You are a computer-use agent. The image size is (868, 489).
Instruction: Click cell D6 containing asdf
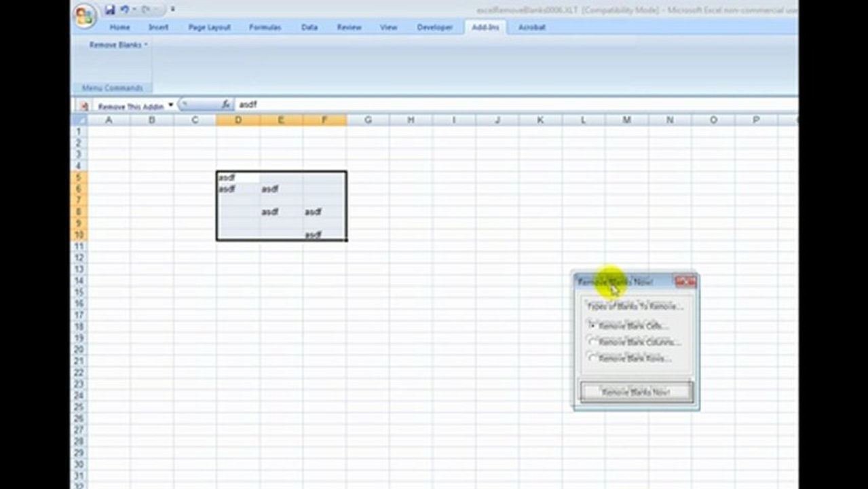tap(238, 189)
